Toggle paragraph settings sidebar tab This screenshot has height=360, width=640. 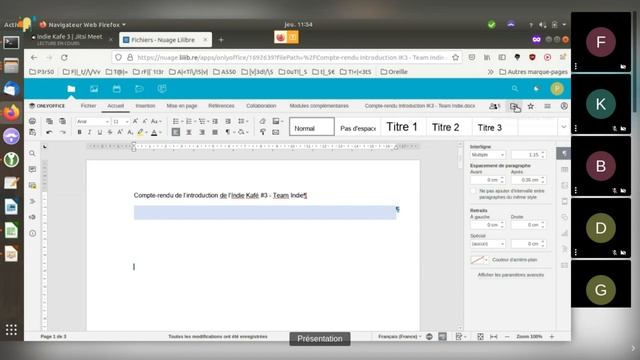[564, 153]
